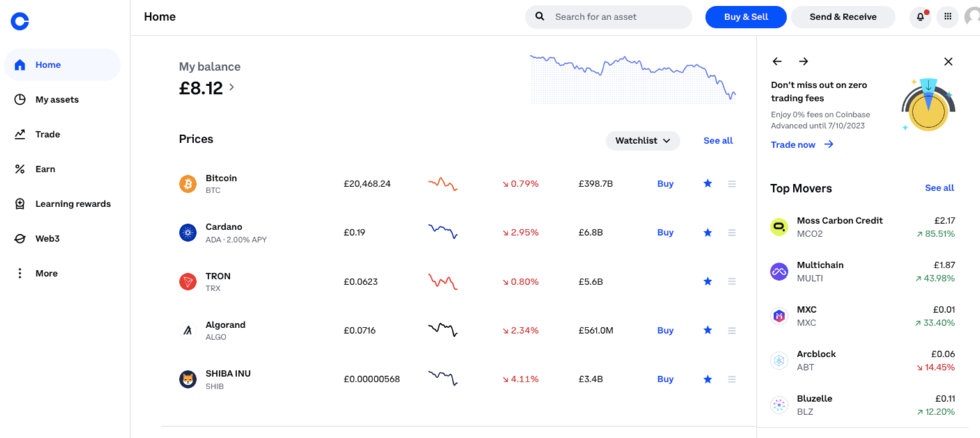The width and height of the screenshot is (980, 438).
Task: Unstar Bitcoin from the watchlist
Action: click(x=708, y=184)
